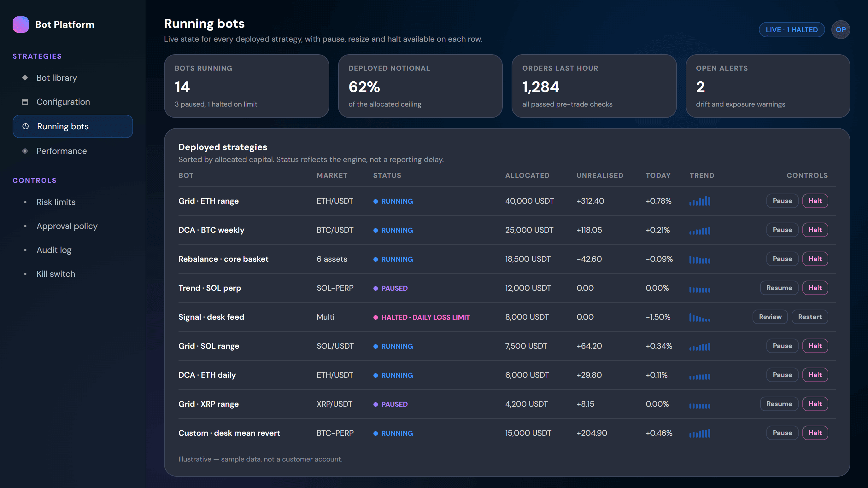This screenshot has height=488, width=868.
Task: Restart the Signal · desk feed bot
Action: pyautogui.click(x=810, y=317)
